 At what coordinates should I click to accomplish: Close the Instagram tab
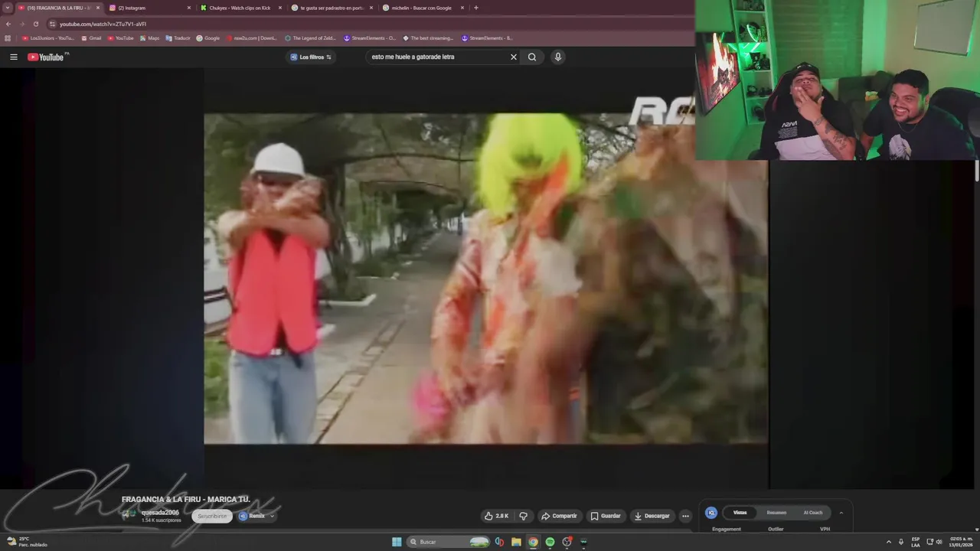(x=189, y=8)
